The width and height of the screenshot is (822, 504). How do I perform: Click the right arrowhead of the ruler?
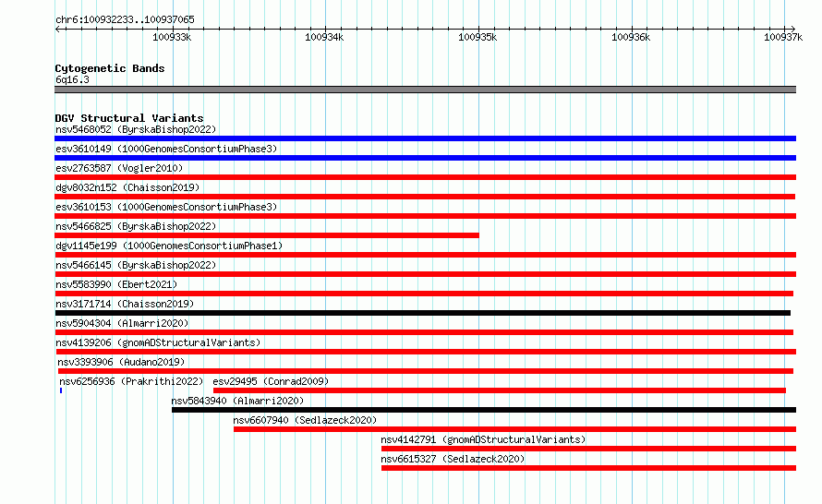(793, 29)
